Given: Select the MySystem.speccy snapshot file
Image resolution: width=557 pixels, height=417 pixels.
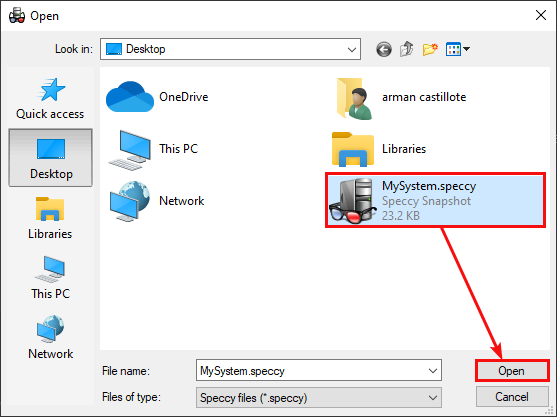Looking at the screenshot, I should click(436, 200).
